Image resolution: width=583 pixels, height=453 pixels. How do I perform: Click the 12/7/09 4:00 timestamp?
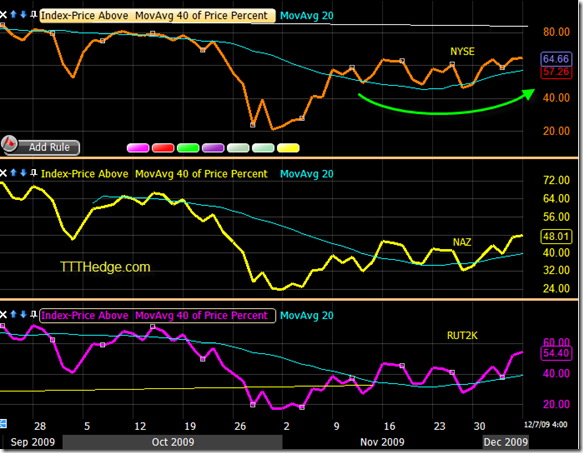[546, 425]
